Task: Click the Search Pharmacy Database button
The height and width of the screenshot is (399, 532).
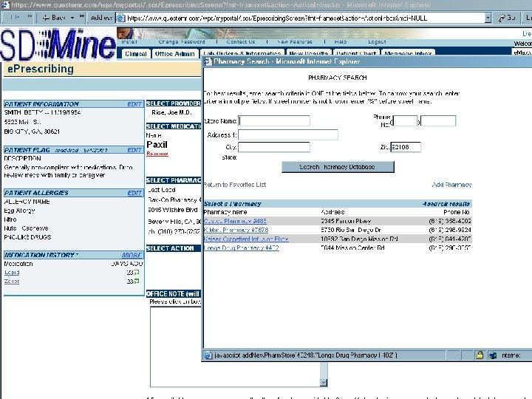Action: tap(338, 167)
